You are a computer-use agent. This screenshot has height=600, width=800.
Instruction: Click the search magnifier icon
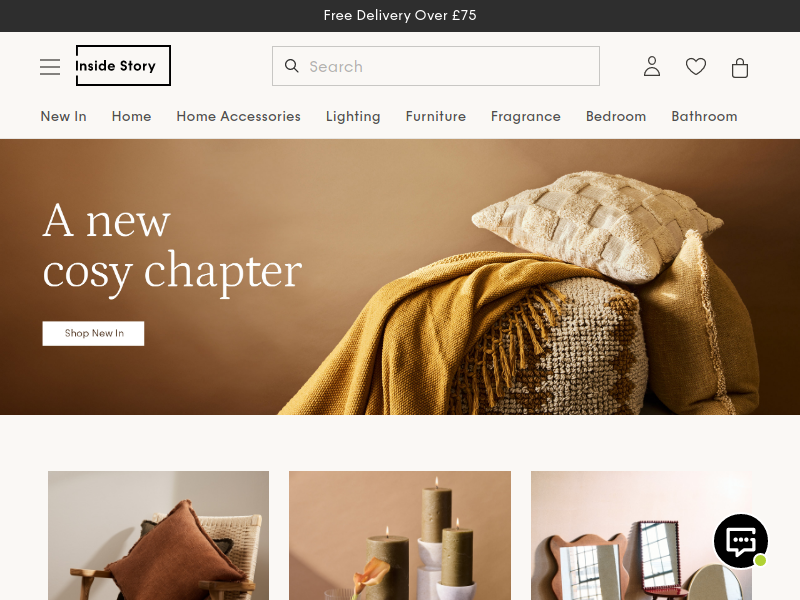pos(291,66)
